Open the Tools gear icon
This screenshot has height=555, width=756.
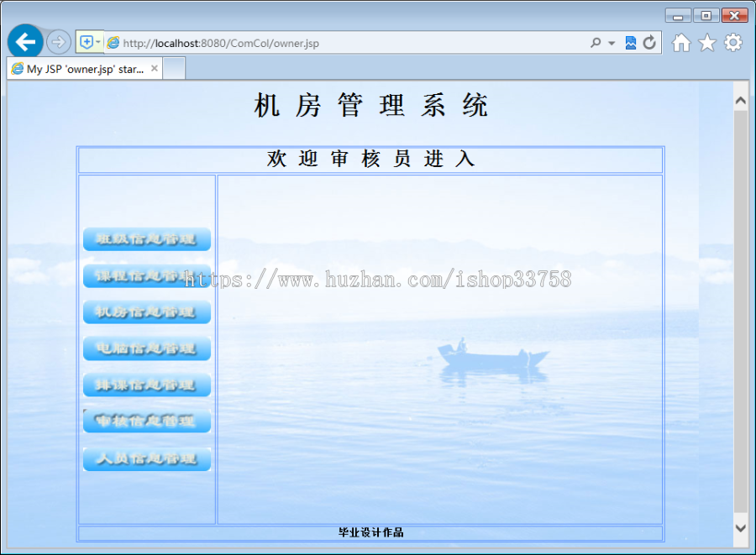click(732, 42)
